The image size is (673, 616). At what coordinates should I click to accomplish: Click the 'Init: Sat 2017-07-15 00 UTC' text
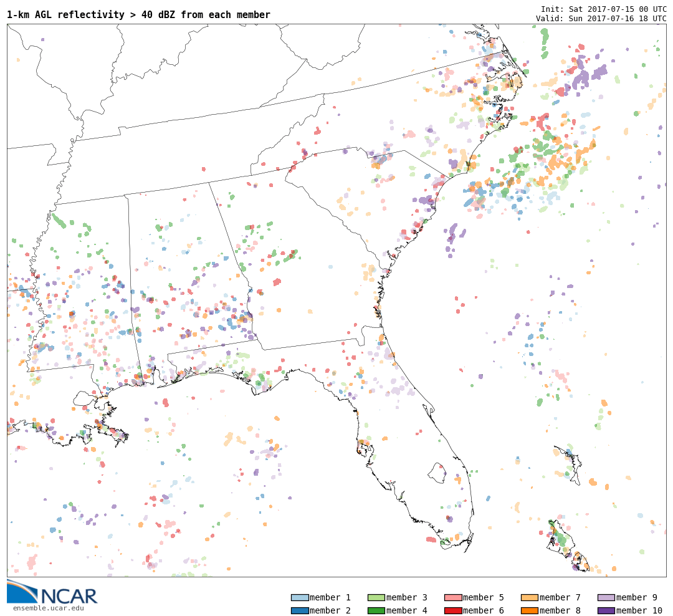pyautogui.click(x=604, y=9)
